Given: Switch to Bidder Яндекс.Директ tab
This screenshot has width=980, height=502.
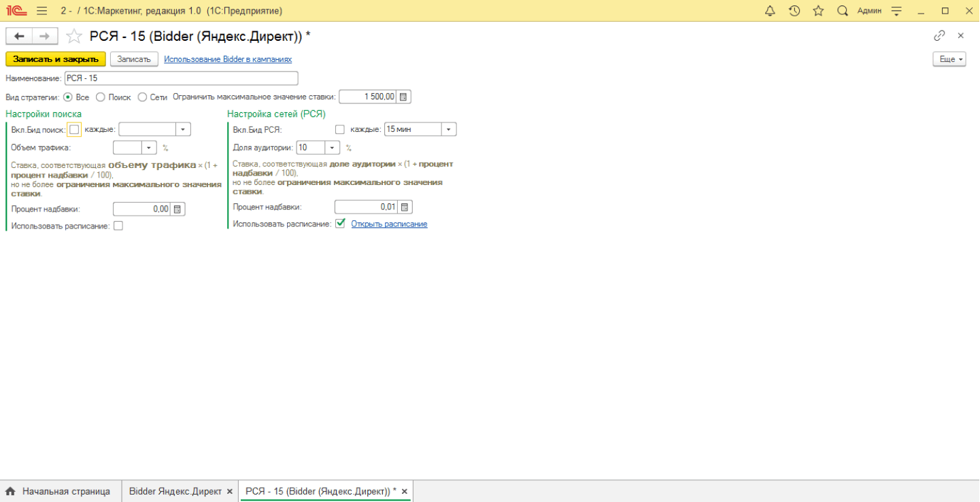Looking at the screenshot, I should pyautogui.click(x=175, y=491).
